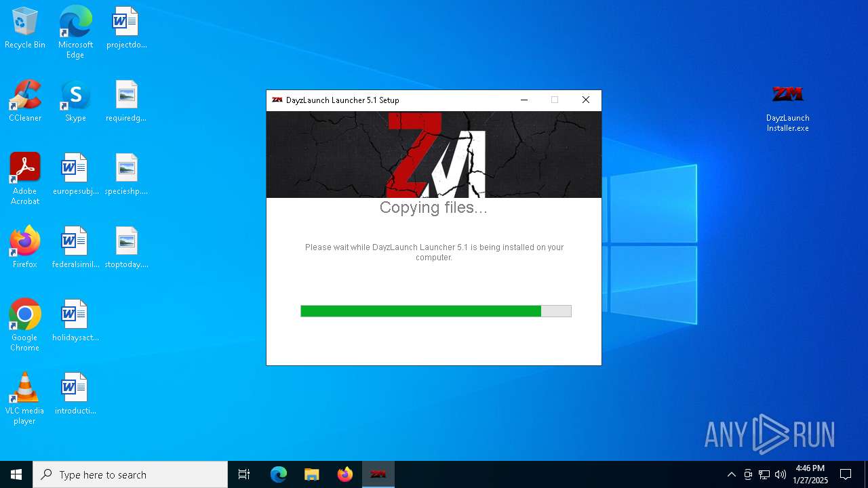Select the specieshp... image file icon
Viewport: 868px width, 488px height.
126,175
